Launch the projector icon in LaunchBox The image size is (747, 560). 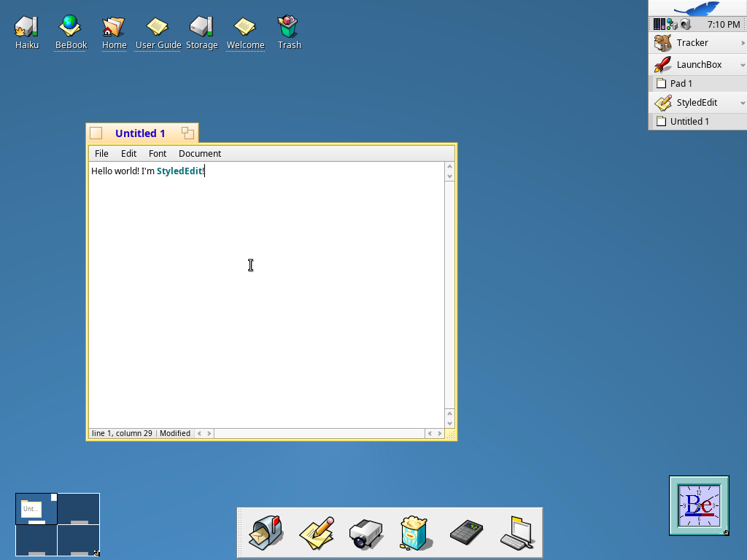tap(365, 533)
